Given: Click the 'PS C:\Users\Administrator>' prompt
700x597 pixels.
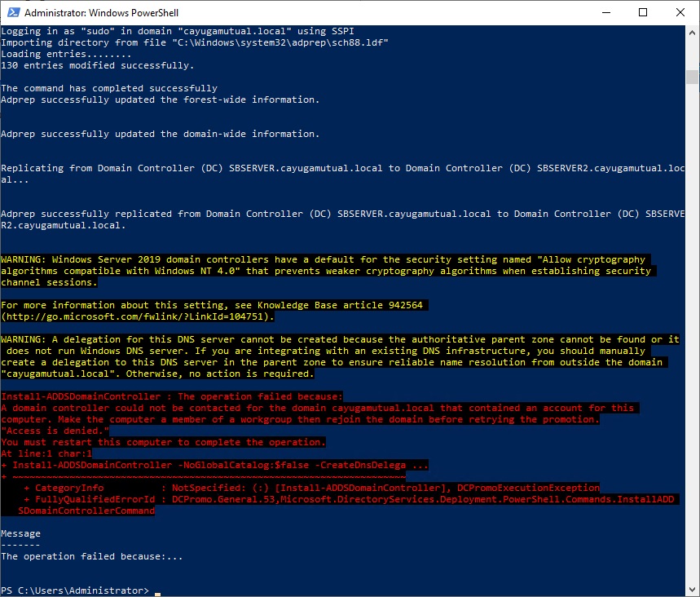Looking at the screenshot, I should point(75,590).
